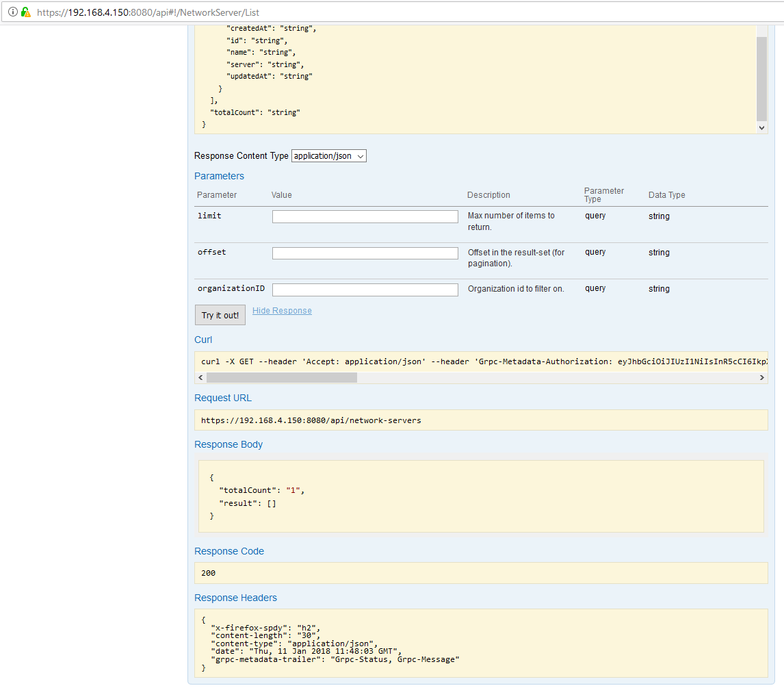Click the limit parameter name

tap(209, 216)
